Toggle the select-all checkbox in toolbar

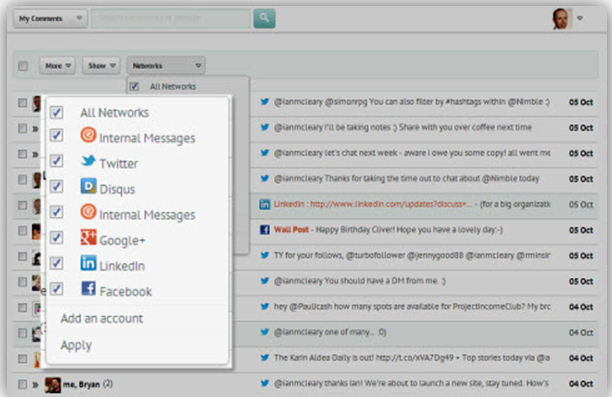pos(23,66)
